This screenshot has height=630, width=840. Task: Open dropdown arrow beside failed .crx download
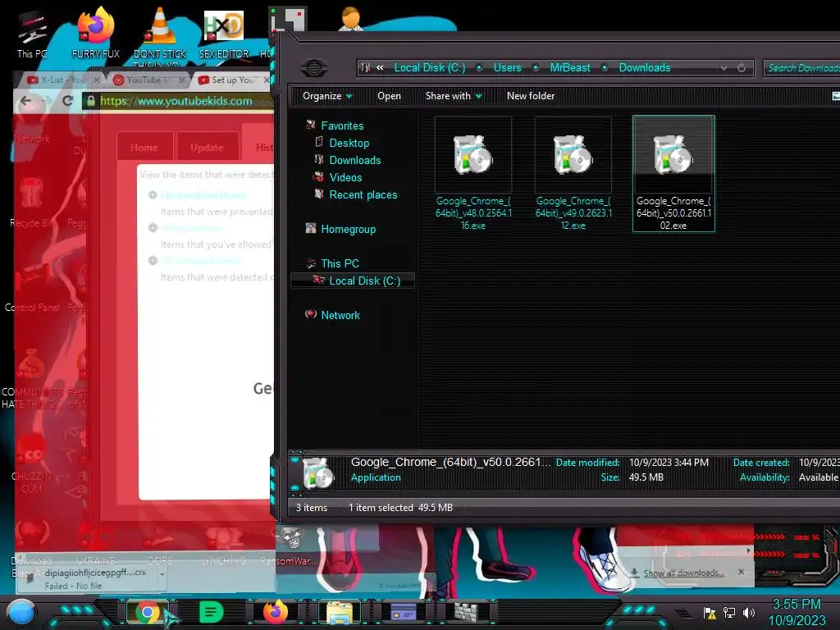click(x=162, y=574)
